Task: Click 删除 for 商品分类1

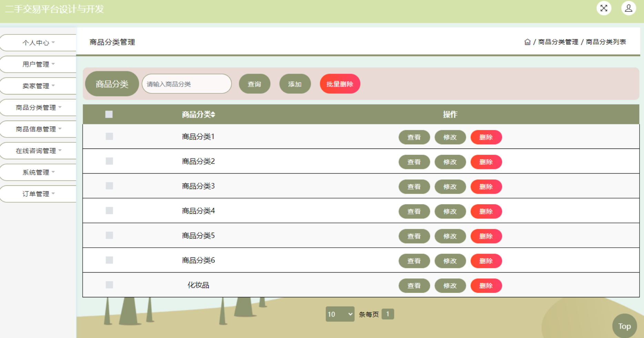Action: click(486, 137)
